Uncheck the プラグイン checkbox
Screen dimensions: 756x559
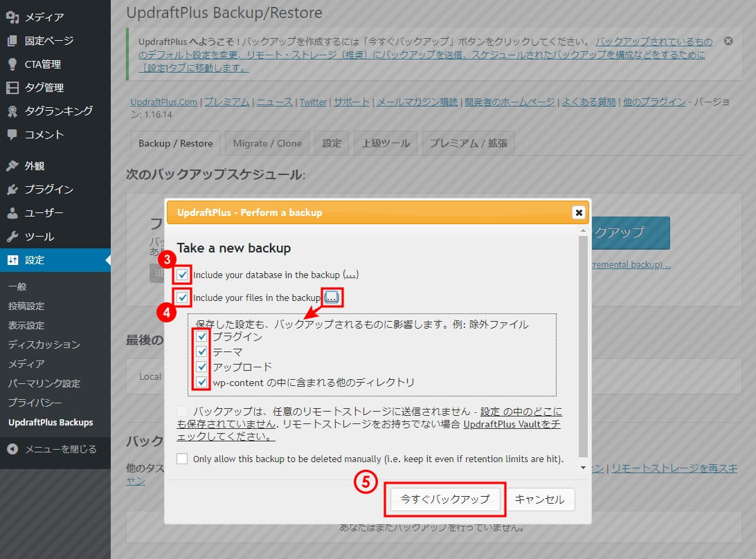[202, 336]
